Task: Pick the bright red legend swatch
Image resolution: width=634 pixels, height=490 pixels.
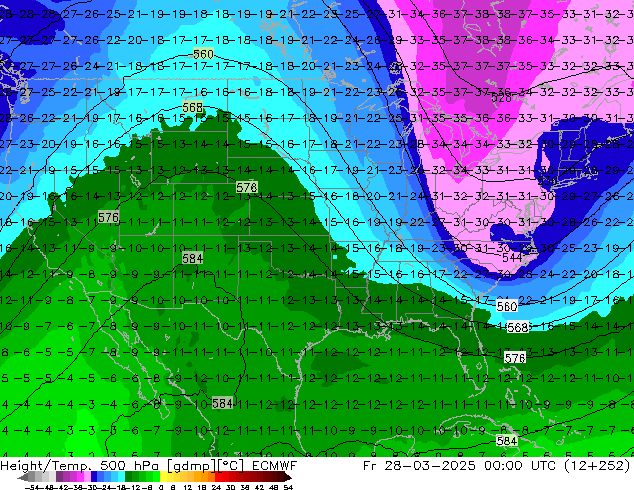Action: [218, 476]
